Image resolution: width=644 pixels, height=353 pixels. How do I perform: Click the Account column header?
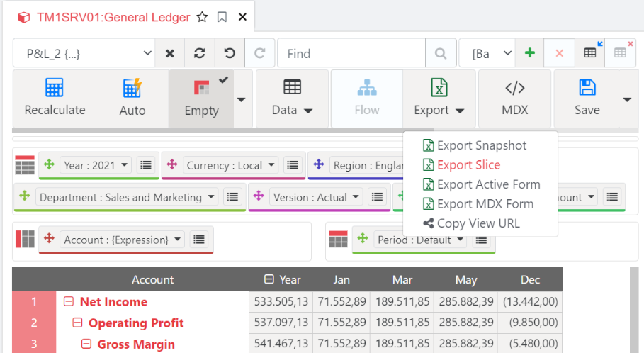coord(152,280)
